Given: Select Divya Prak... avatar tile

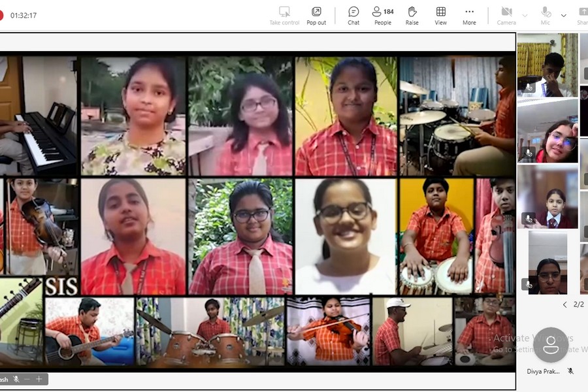Looking at the screenshot, I should coord(551,345).
